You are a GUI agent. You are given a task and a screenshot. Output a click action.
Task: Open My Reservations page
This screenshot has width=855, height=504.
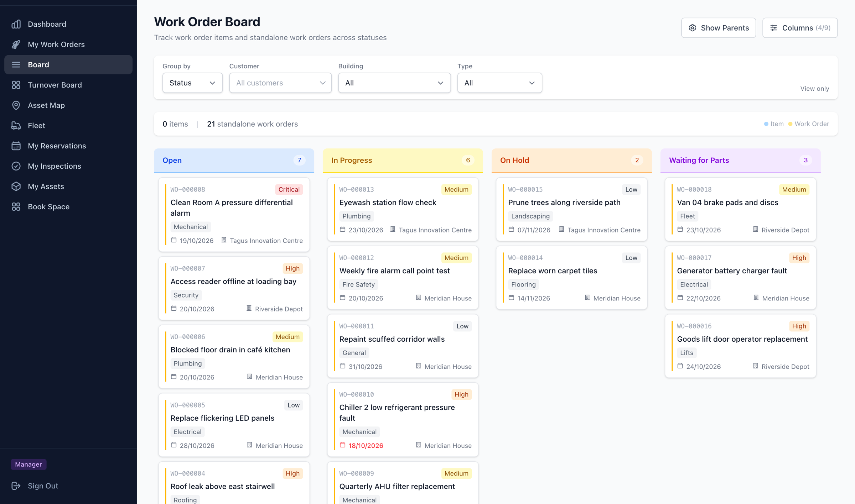pyautogui.click(x=68, y=146)
